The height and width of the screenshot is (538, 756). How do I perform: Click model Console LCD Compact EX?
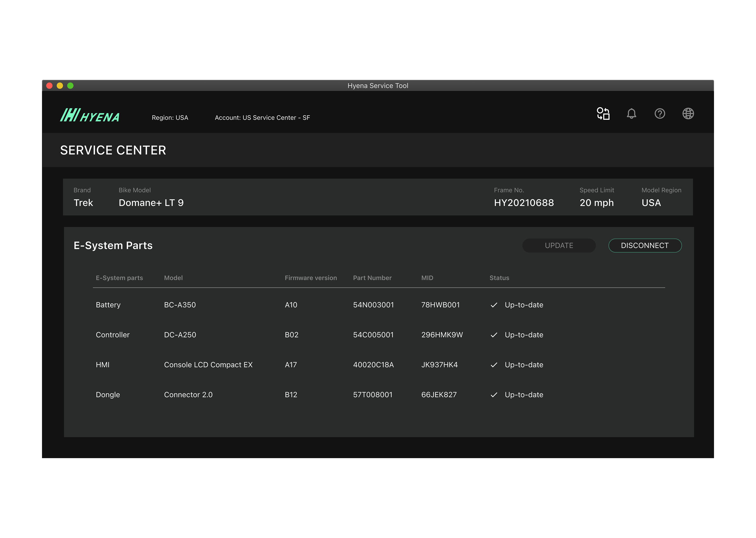208,365
